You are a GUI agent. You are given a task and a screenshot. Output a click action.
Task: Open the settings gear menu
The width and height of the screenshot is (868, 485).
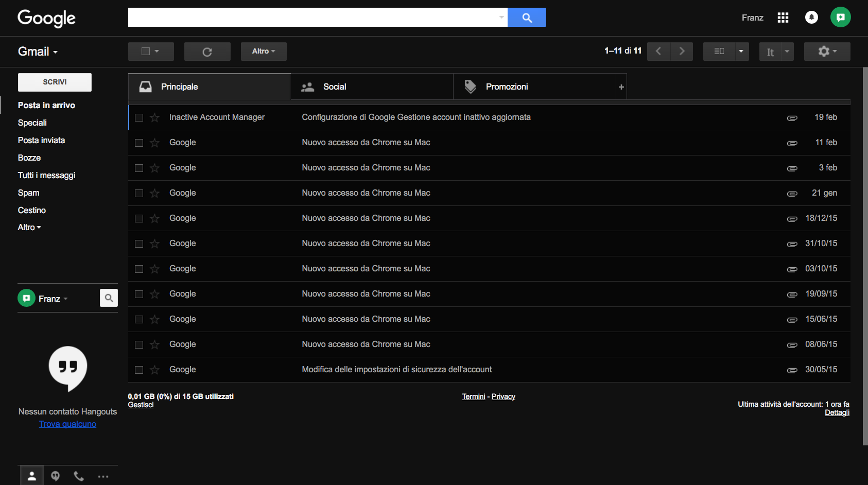click(827, 51)
